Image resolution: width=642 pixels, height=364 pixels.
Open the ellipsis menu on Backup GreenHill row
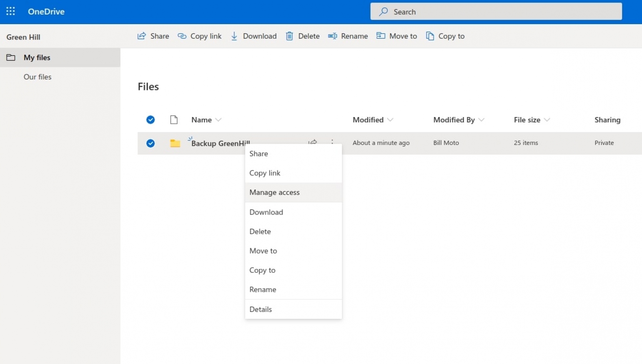pos(332,142)
